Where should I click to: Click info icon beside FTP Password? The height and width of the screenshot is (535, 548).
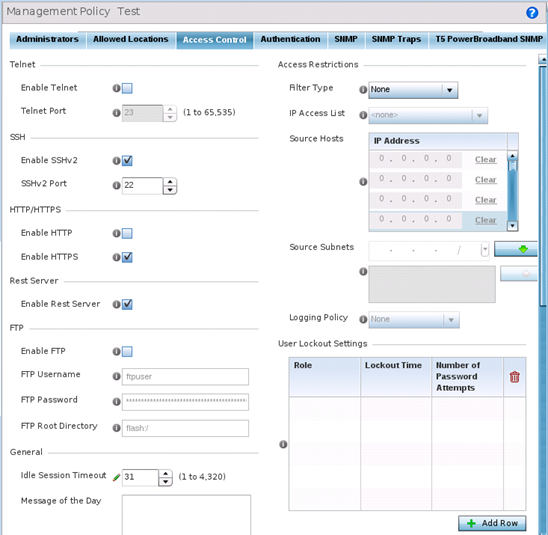[x=116, y=402]
